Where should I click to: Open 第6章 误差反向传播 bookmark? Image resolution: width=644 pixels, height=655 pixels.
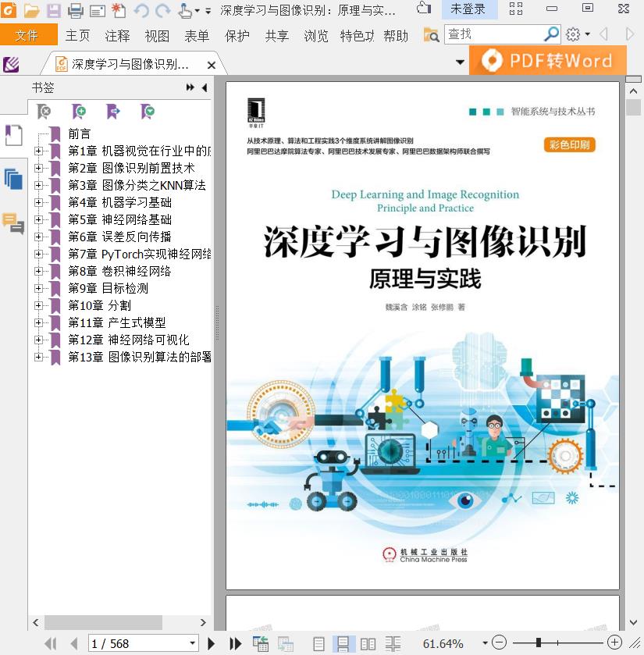coord(120,237)
